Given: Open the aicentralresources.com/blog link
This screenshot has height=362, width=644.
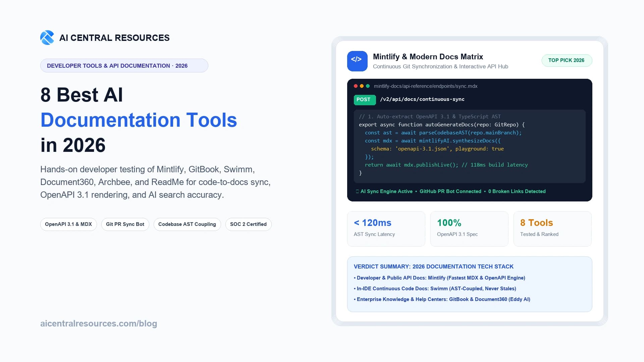Looking at the screenshot, I should click(x=99, y=323).
